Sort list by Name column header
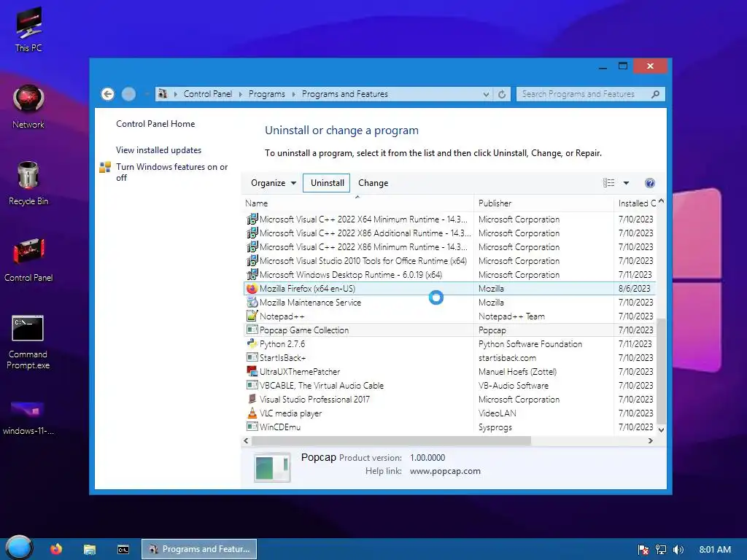This screenshot has width=747, height=560. (x=357, y=203)
